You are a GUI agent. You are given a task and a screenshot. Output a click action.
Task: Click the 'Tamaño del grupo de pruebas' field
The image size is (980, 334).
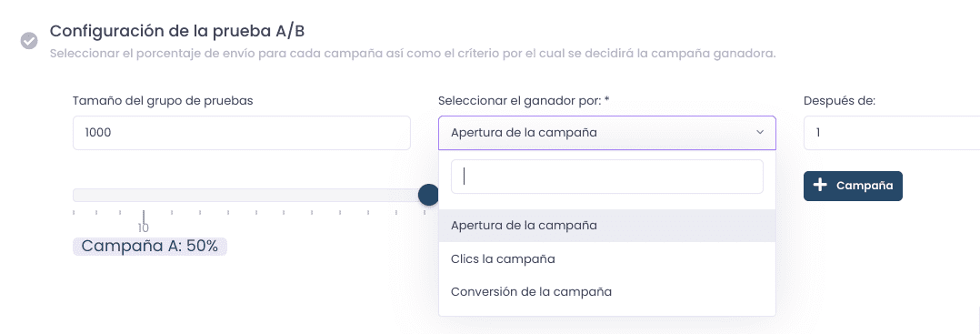[242, 133]
